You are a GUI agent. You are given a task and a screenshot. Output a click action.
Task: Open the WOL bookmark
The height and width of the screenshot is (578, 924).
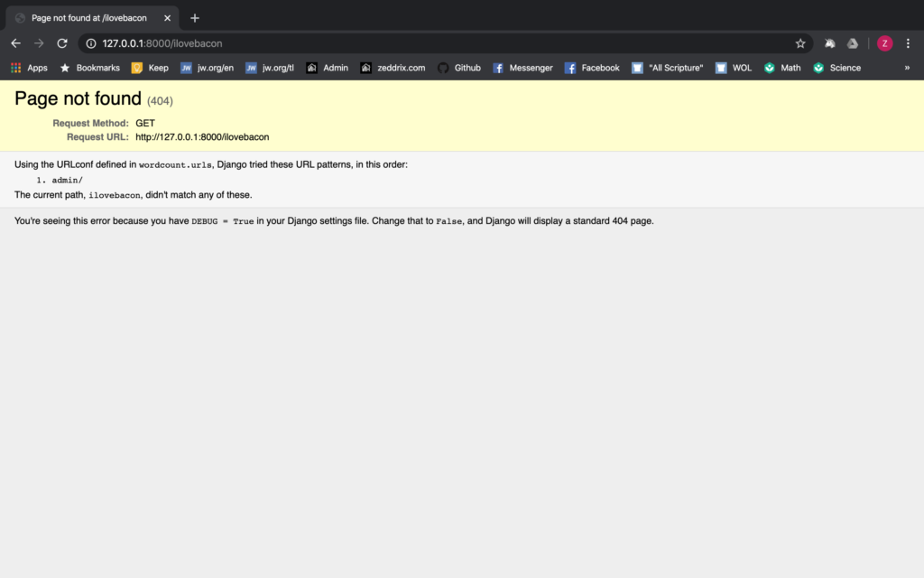click(734, 68)
